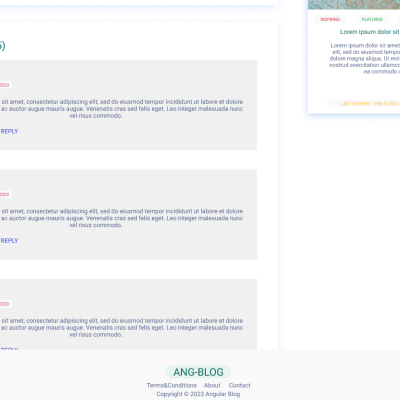This screenshot has height=400, width=400.
Task: Open the sidebar post title Lorem ipsum dolor sit
Action: [x=370, y=32]
